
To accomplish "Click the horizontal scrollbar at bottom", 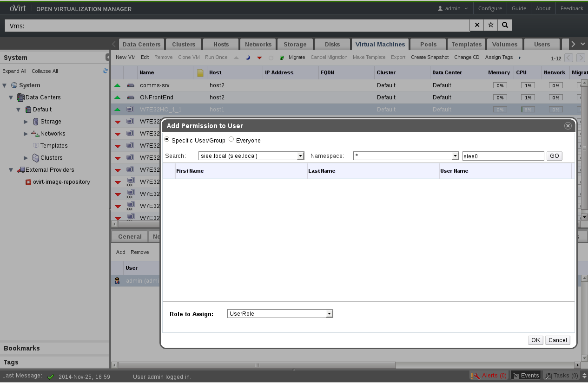I will pos(325,365).
